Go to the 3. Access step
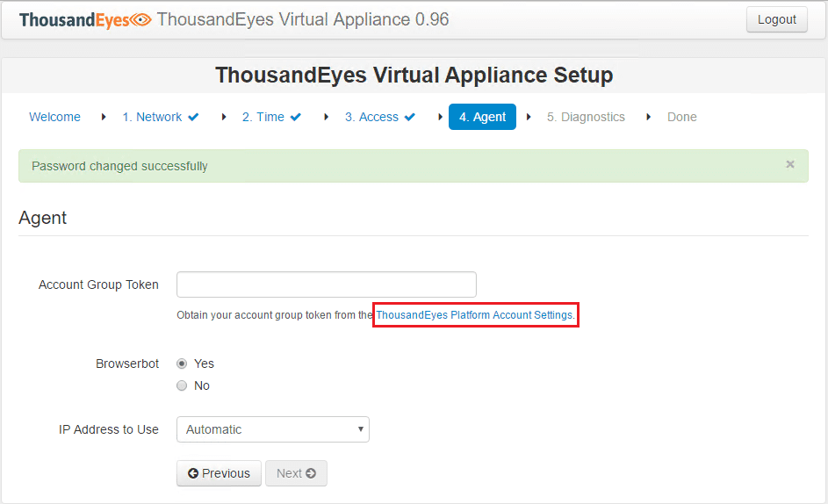Screen dimensions: 828x504 371,117
